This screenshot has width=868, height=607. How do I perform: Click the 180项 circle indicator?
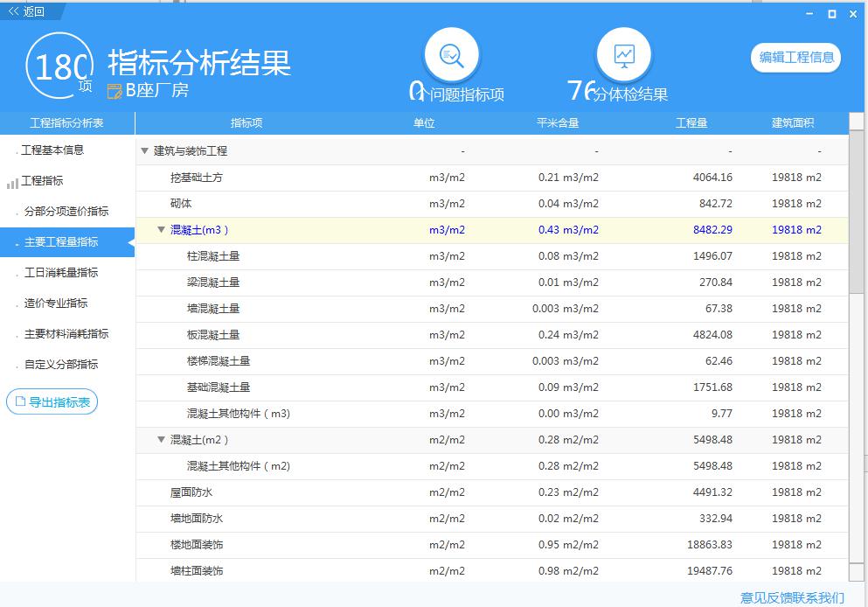tap(60, 66)
